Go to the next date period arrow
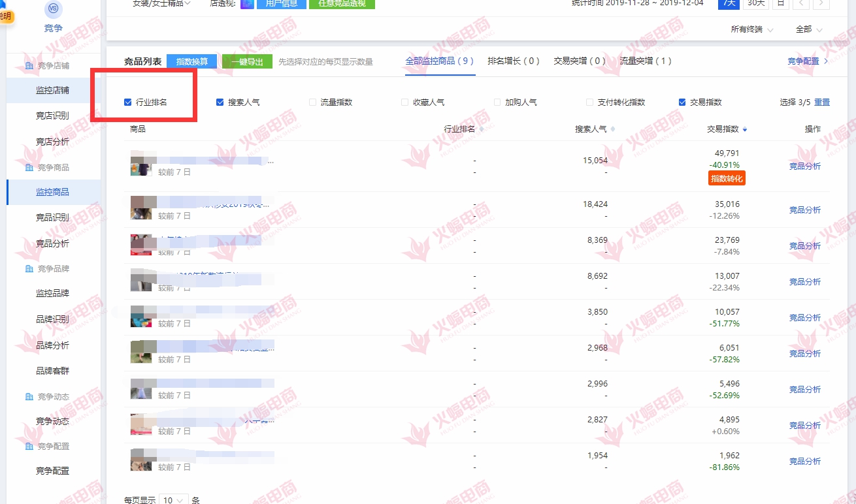 (821, 3)
